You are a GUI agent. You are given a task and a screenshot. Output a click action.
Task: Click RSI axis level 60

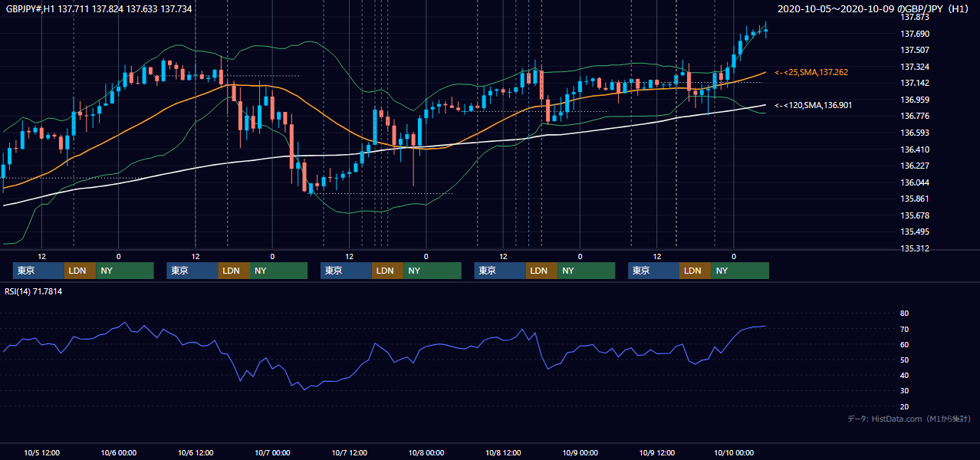click(x=904, y=344)
